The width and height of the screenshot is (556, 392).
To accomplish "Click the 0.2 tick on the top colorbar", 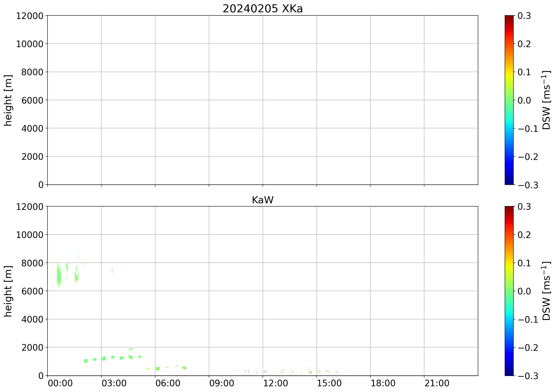I will (x=524, y=44).
